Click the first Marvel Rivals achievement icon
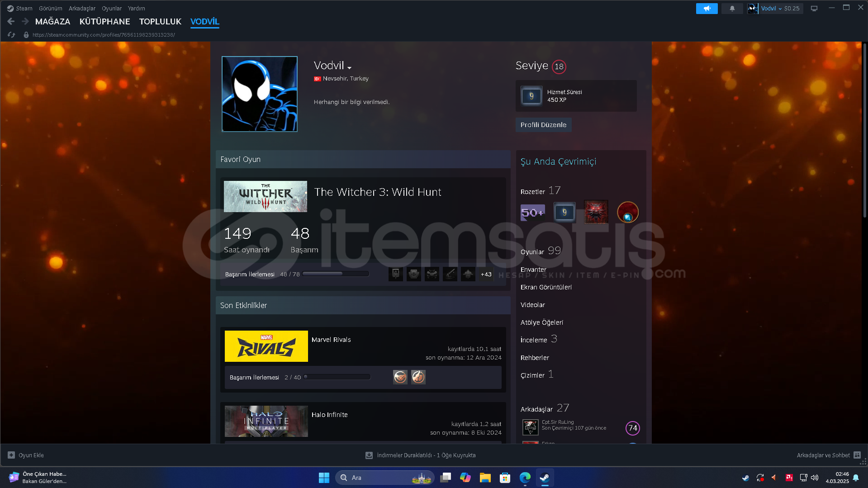The image size is (868, 488). [400, 377]
